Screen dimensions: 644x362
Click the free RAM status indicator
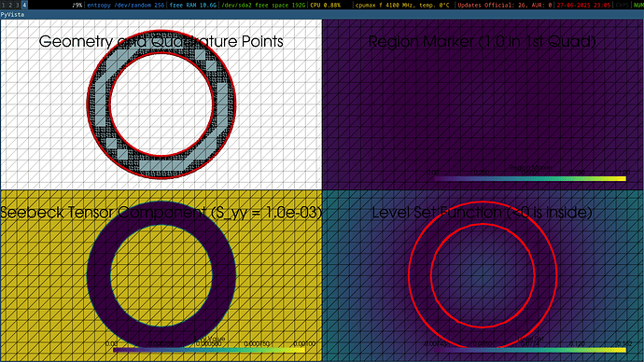tap(192, 5)
